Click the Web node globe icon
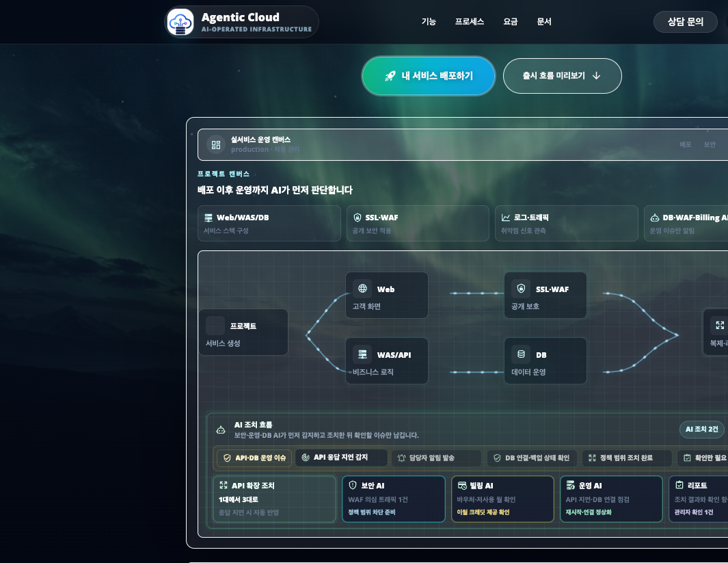728x563 pixels. tap(362, 289)
